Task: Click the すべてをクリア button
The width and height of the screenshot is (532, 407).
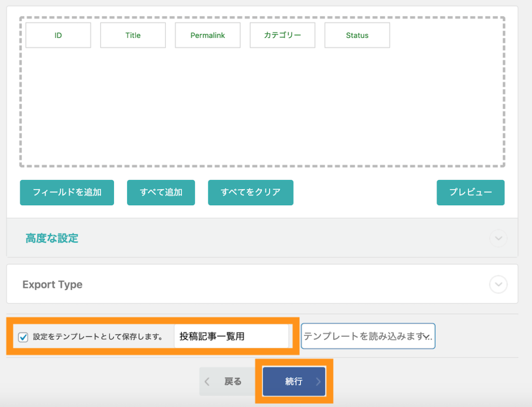Action: point(250,192)
